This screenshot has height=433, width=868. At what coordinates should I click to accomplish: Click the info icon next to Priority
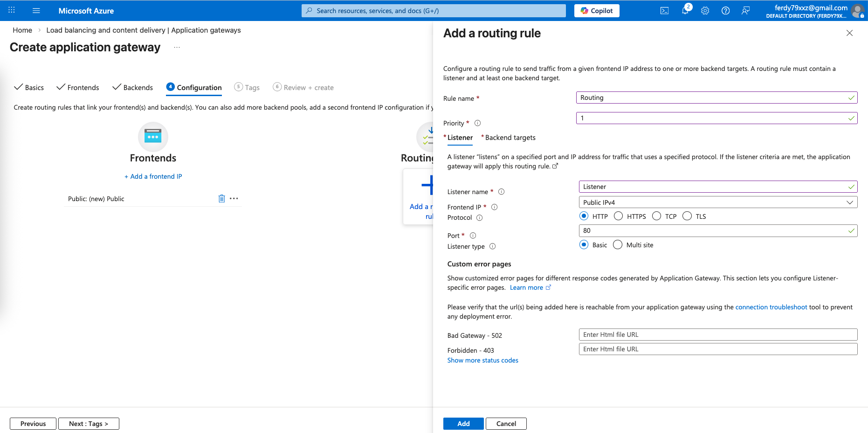(x=477, y=123)
